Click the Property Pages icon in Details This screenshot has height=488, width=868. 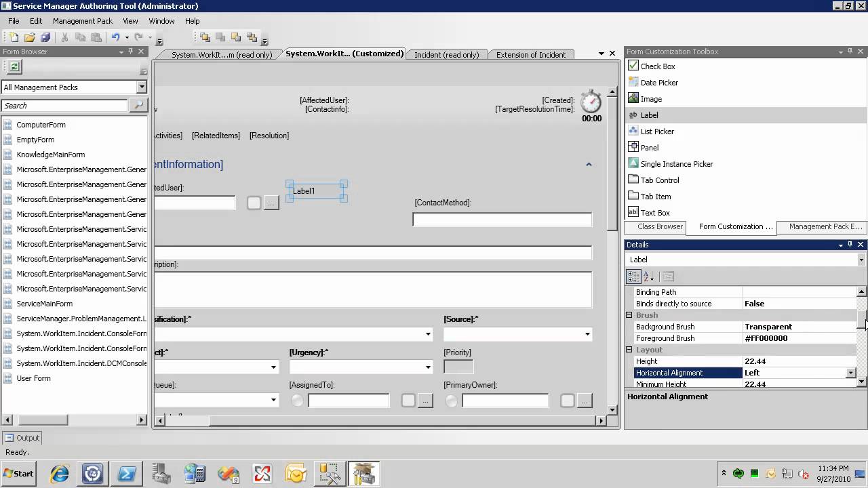tap(668, 277)
